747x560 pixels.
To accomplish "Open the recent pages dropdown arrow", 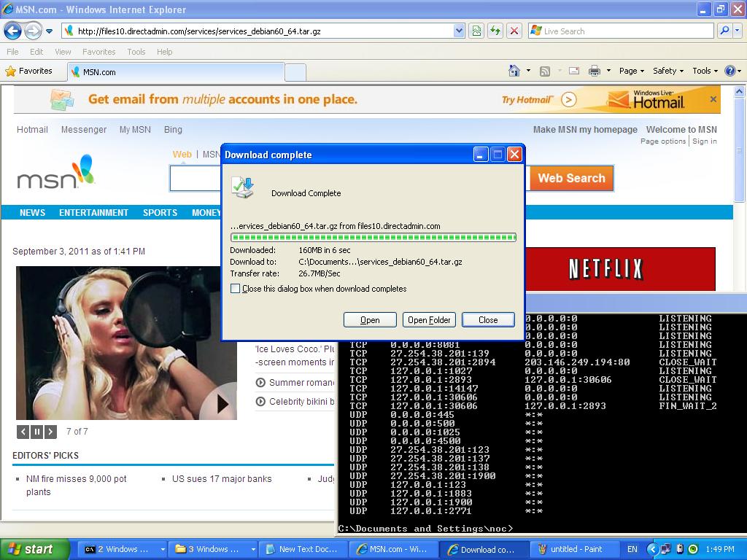I will [x=49, y=31].
